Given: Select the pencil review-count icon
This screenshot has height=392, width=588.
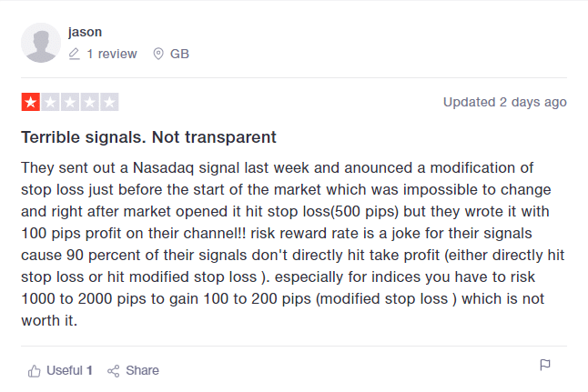Looking at the screenshot, I should tap(75, 54).
